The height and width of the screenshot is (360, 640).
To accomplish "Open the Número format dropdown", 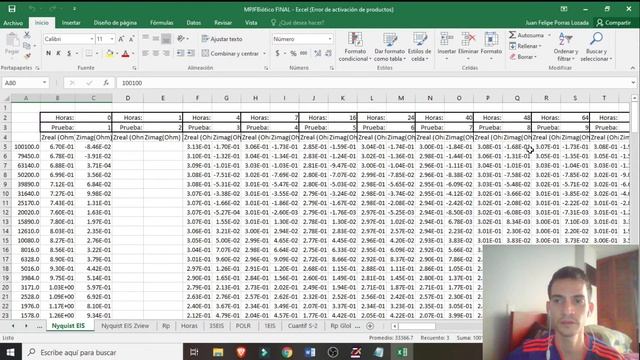I will (330, 39).
